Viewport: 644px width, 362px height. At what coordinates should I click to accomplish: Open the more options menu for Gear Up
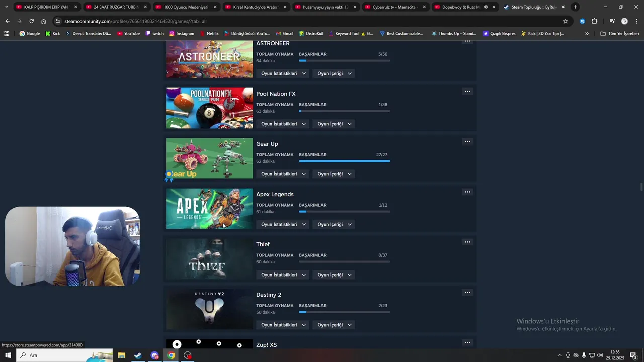point(467,142)
